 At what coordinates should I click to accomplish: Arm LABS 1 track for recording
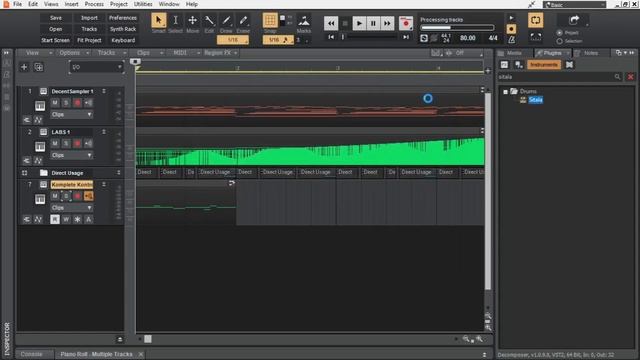[77, 143]
